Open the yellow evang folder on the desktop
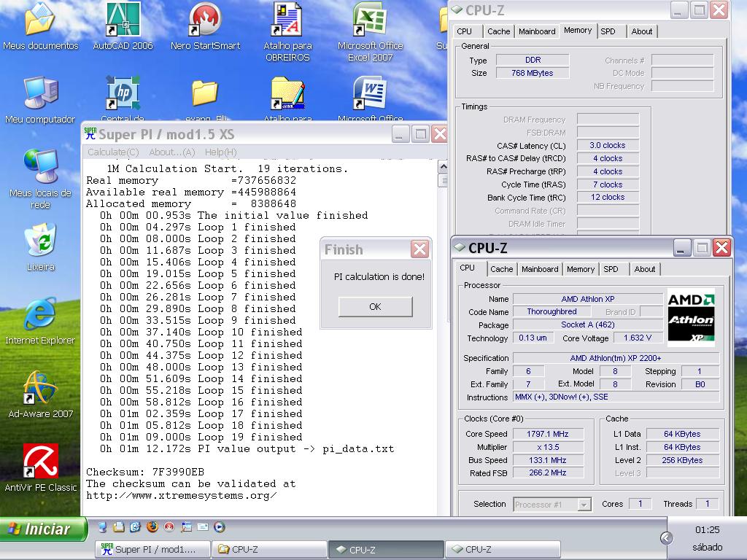Screen dimensions: 747x560 [x=205, y=98]
